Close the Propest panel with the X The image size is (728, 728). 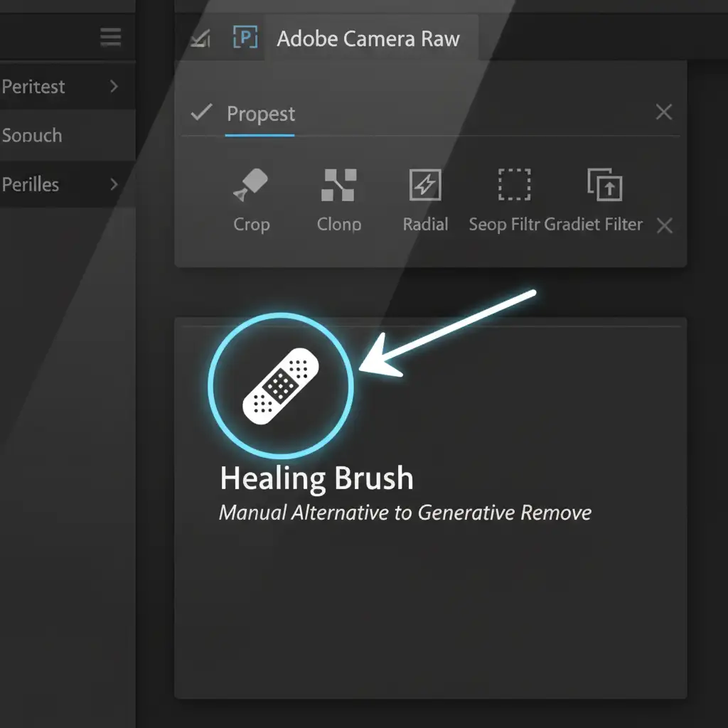(663, 112)
